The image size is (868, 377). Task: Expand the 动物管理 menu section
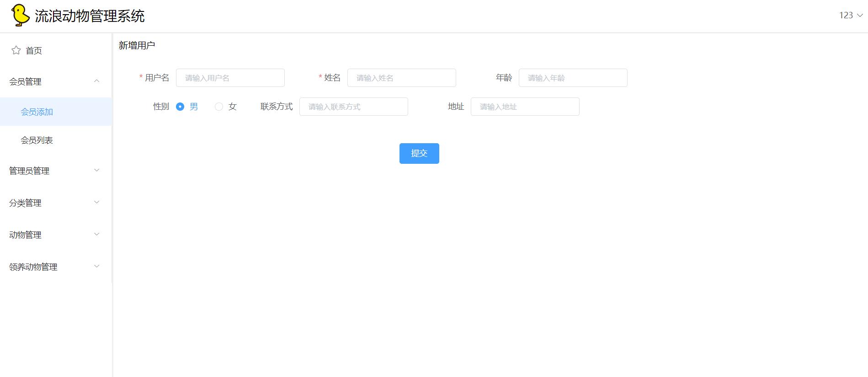[56, 235]
